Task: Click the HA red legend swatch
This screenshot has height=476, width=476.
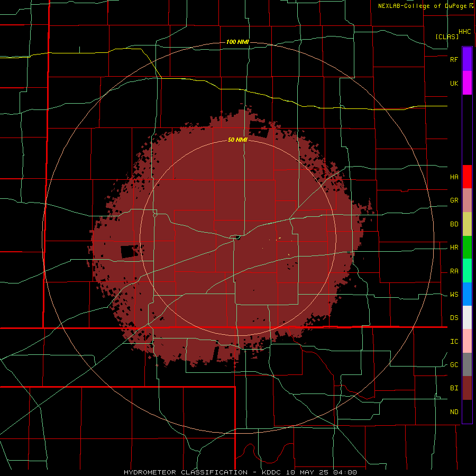Action: pyautogui.click(x=467, y=177)
